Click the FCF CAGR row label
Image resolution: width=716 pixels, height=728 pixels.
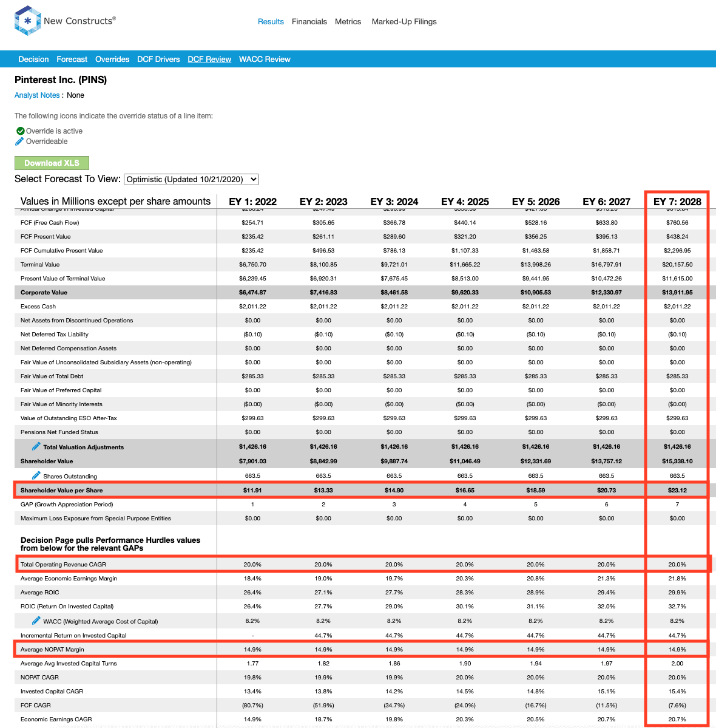pos(36,706)
